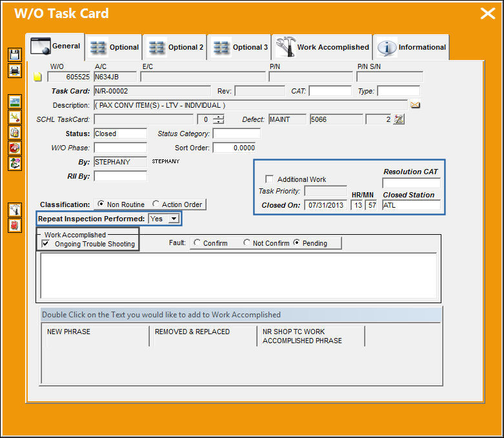Select the Action Order classification
Screen dimensions: 504x438
(156, 204)
